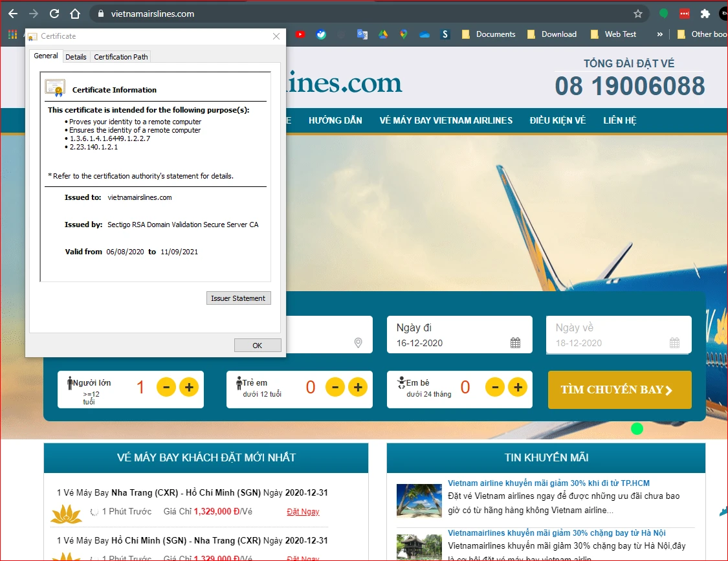Open the Download bookmark folder
Viewport: 728px width, 561px height.
pos(552,34)
